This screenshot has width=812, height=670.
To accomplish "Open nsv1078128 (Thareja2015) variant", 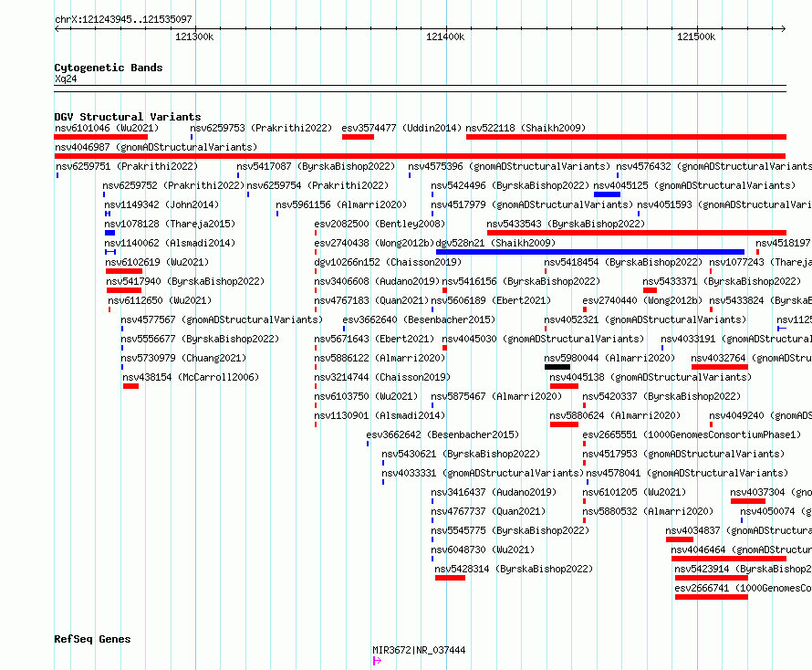I will [170, 224].
